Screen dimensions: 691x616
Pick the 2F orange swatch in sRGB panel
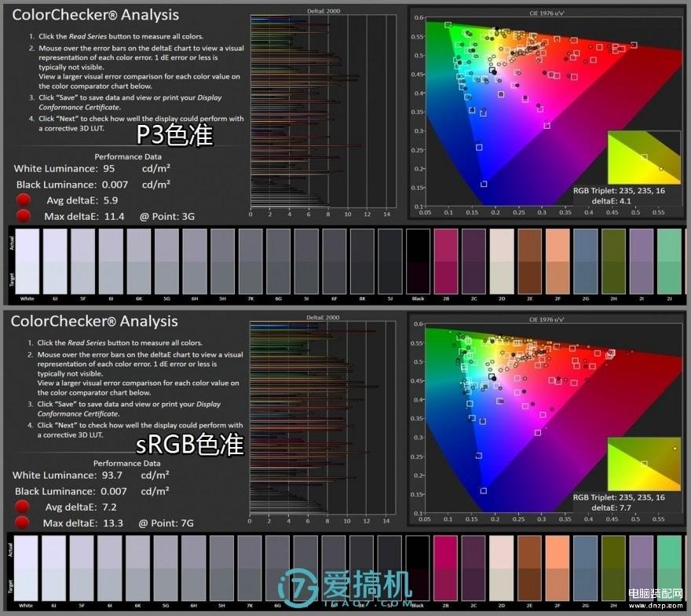[558, 568]
